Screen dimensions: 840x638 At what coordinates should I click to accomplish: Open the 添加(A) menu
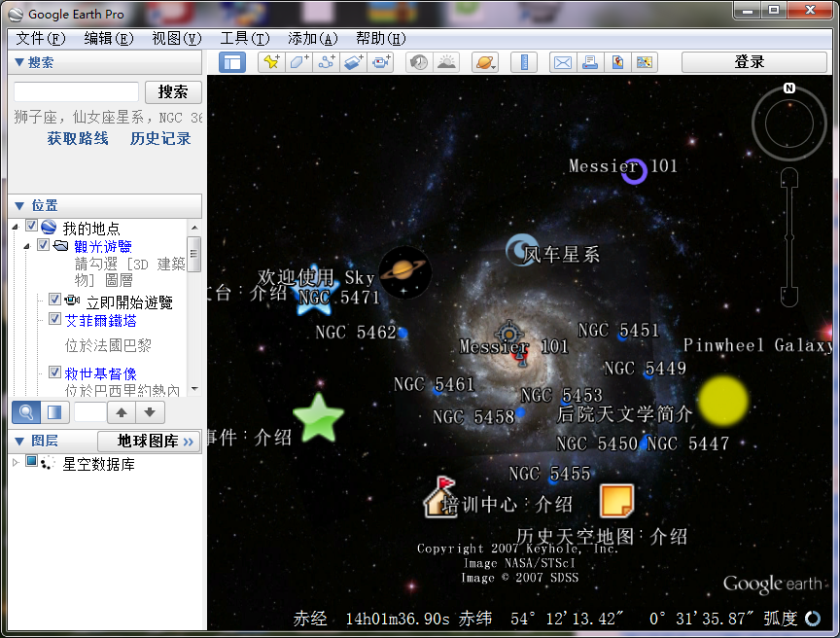[x=313, y=39]
